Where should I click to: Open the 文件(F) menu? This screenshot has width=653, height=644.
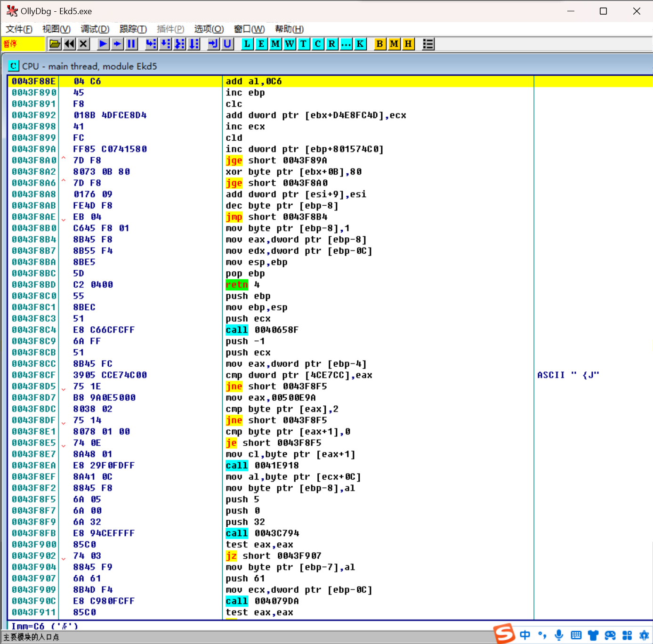[19, 29]
